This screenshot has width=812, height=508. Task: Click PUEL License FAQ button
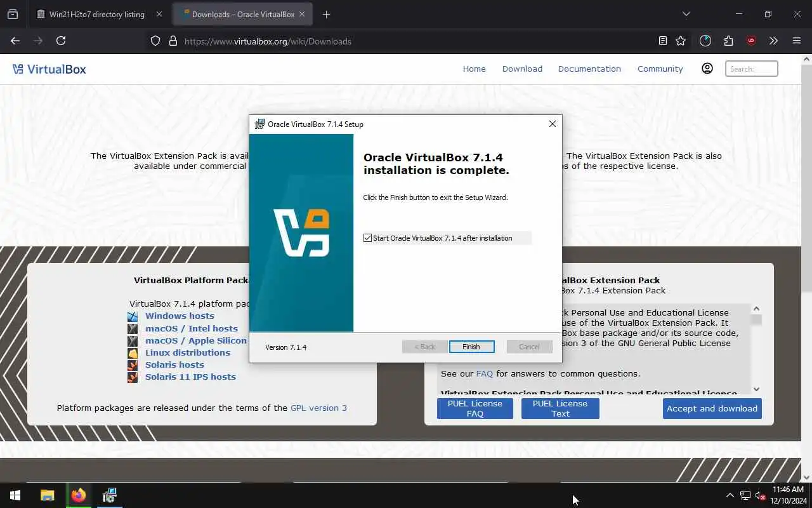pos(475,408)
